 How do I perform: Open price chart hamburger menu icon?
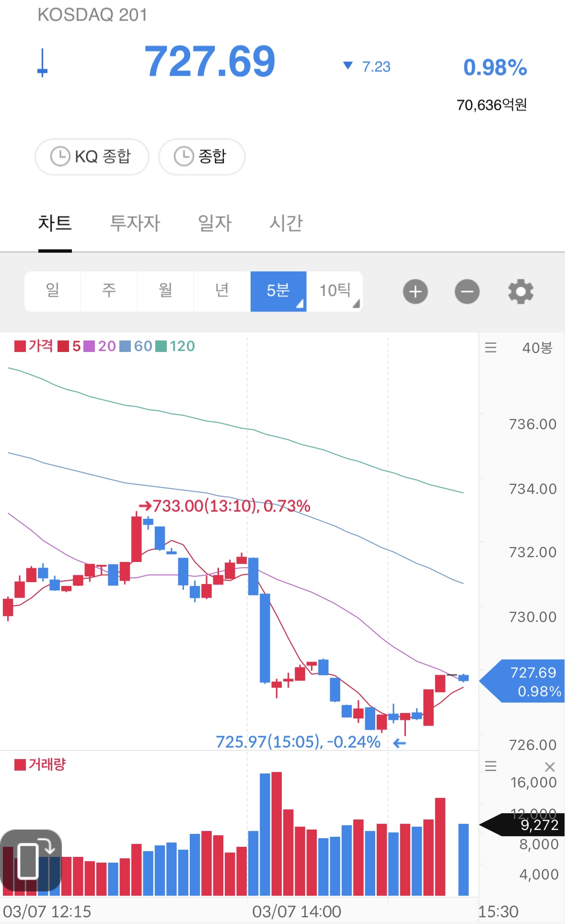click(490, 348)
